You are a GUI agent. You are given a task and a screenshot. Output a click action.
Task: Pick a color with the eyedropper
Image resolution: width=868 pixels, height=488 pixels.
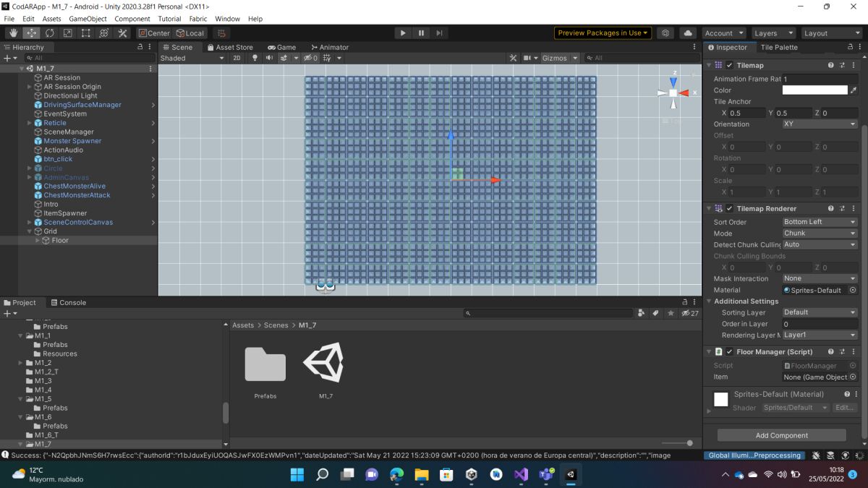(x=854, y=90)
